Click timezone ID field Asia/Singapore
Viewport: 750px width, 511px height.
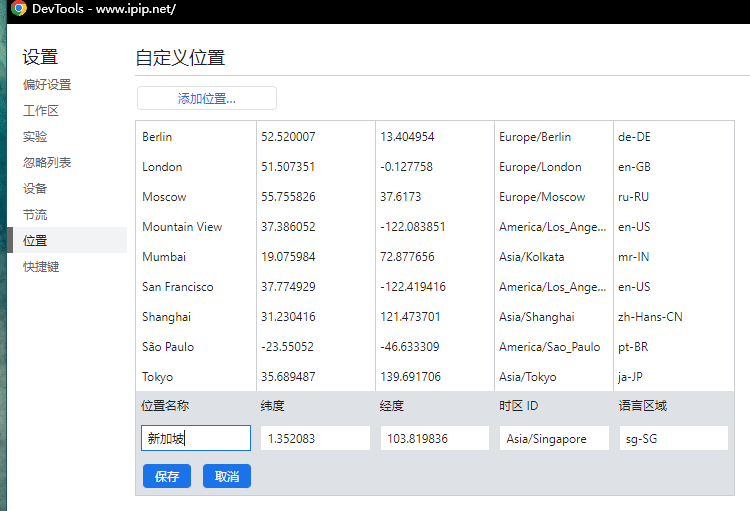click(554, 438)
